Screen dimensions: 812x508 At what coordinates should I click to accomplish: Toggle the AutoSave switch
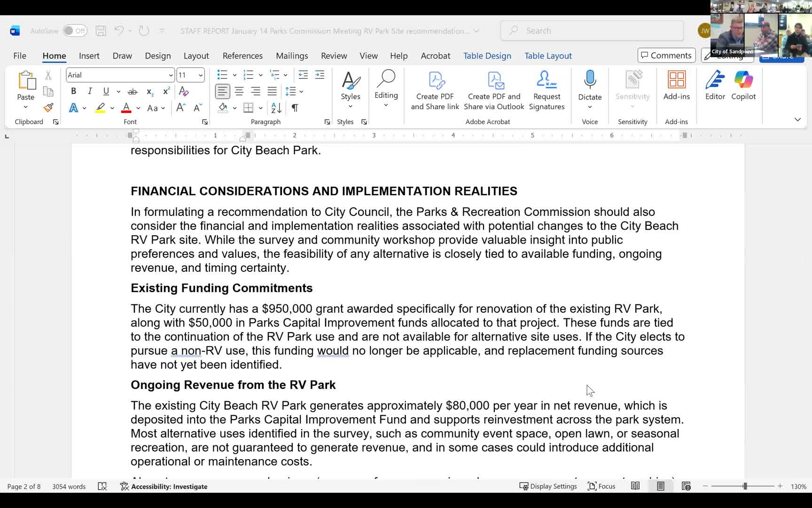click(x=75, y=31)
